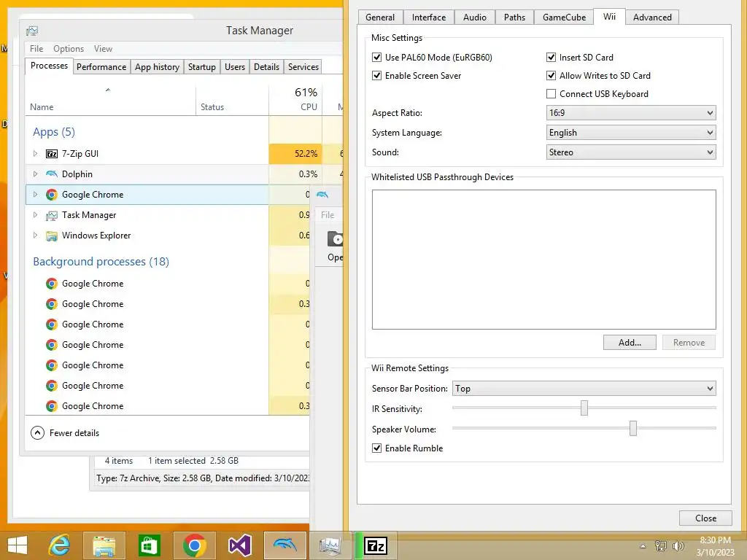This screenshot has width=747, height=560.
Task: Switch to Task Manager on the taskbar
Action: click(x=330, y=545)
